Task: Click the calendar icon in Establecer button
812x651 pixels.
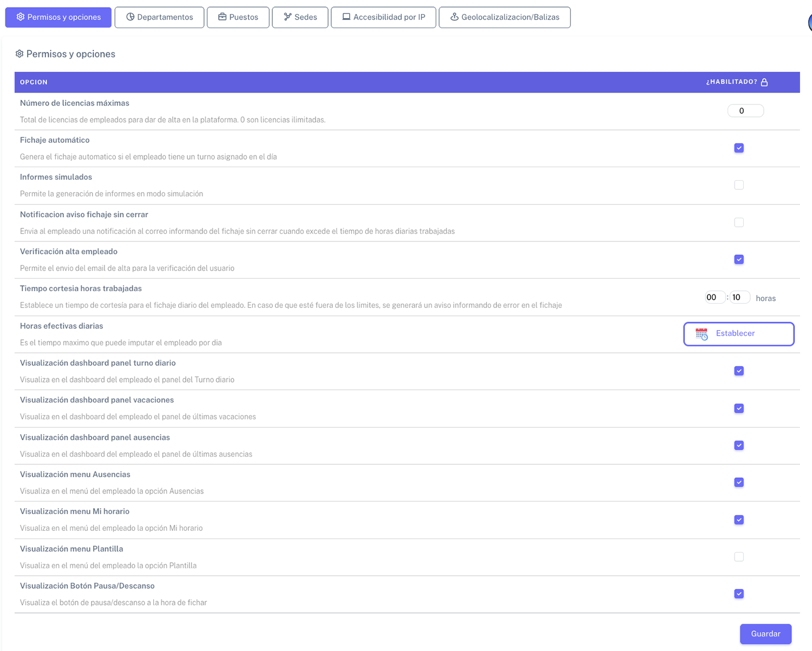Action: (702, 334)
